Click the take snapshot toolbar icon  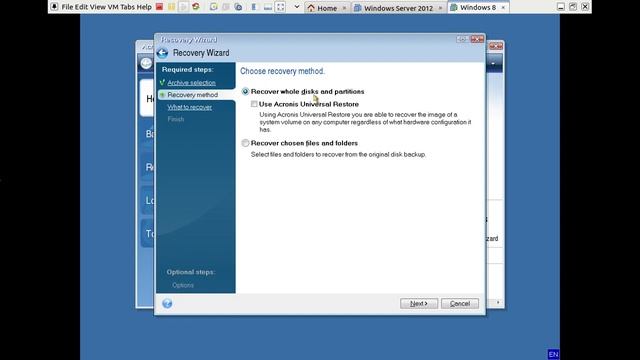[x=213, y=7]
